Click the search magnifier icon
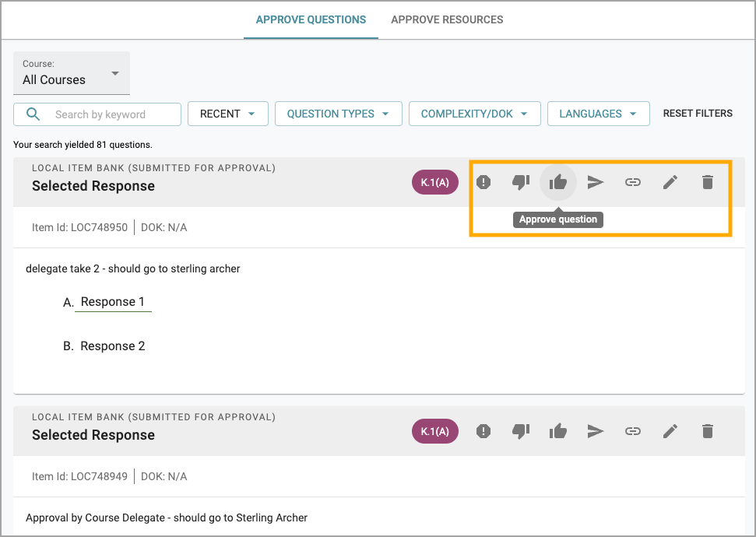Image resolution: width=756 pixels, height=537 pixels. coord(33,114)
